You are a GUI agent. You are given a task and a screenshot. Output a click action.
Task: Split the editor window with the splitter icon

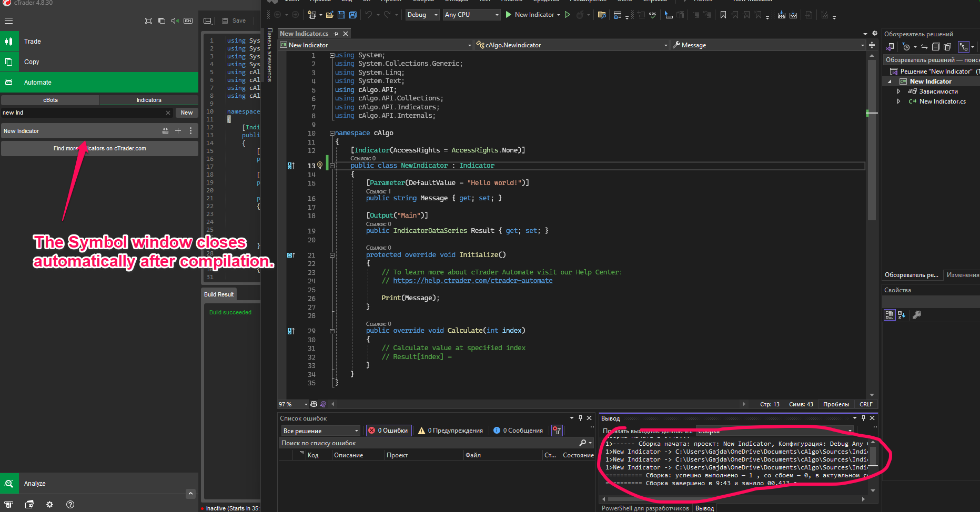872,45
